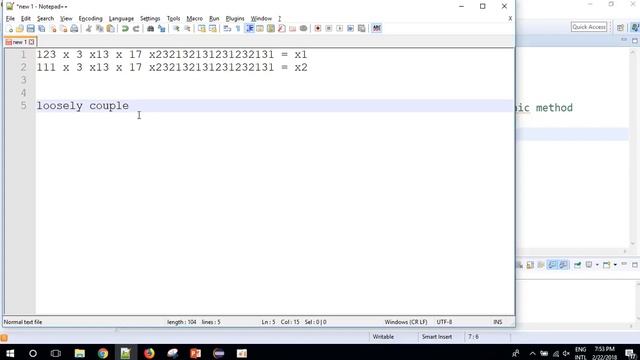The image size is (640, 360).
Task: Open Firefox from the taskbar
Action: [149, 353]
